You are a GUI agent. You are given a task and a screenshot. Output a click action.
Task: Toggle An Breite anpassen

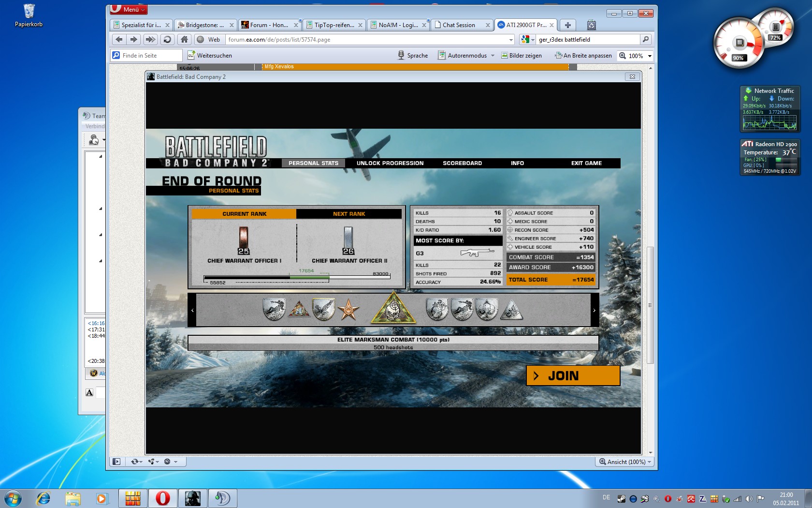(583, 56)
